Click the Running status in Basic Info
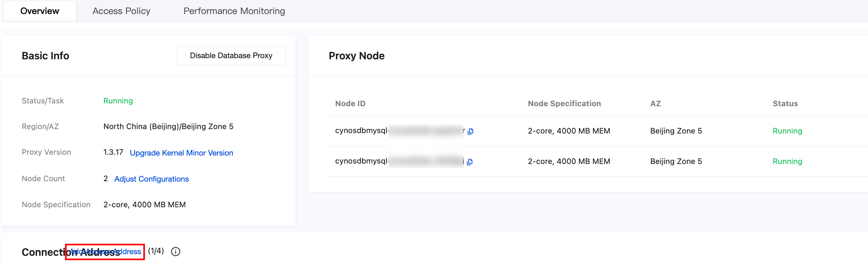This screenshot has width=868, height=267. click(118, 101)
